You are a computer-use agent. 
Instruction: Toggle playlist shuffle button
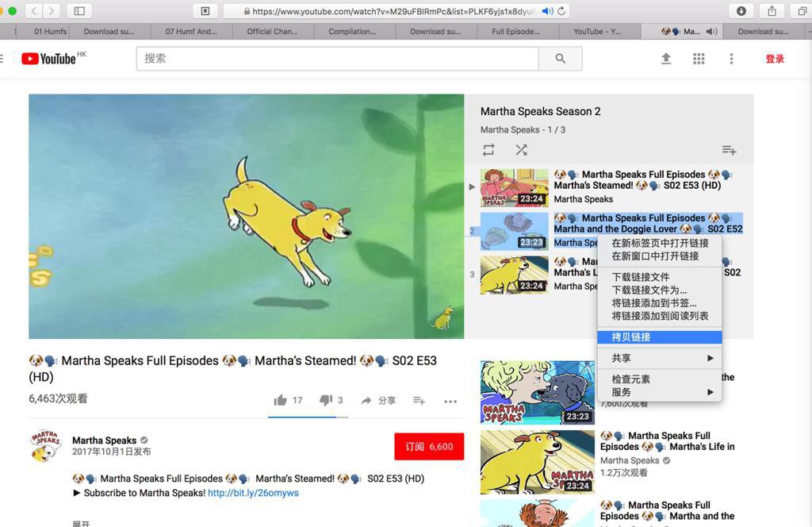point(521,150)
